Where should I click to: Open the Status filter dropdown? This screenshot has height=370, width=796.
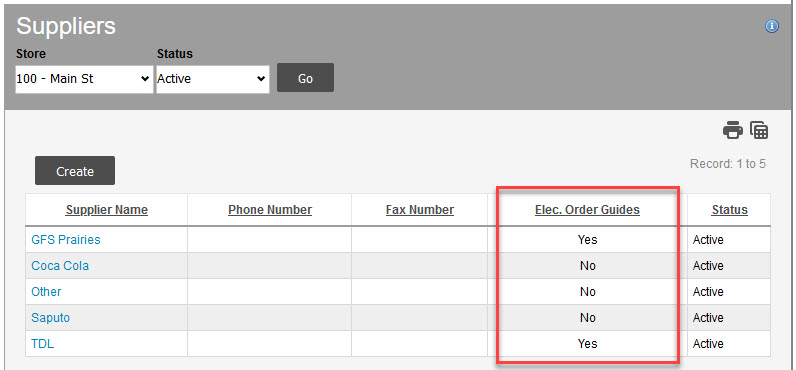213,79
